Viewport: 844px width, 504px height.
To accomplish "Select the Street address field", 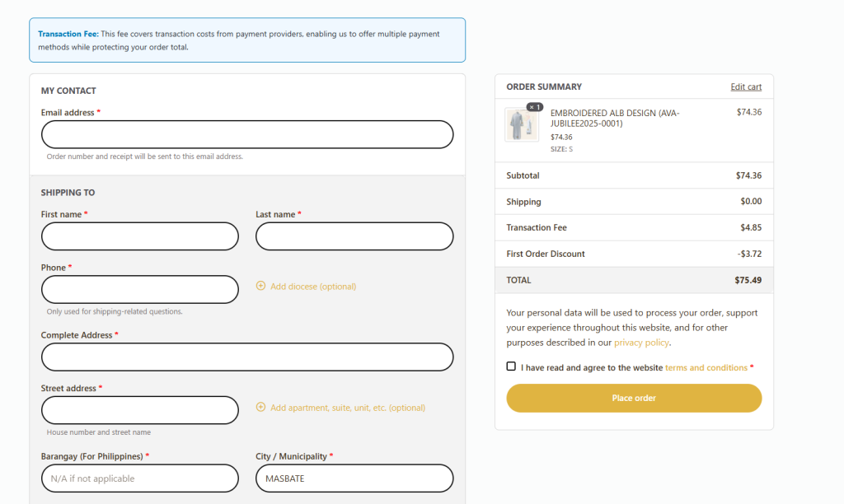I will (x=140, y=410).
